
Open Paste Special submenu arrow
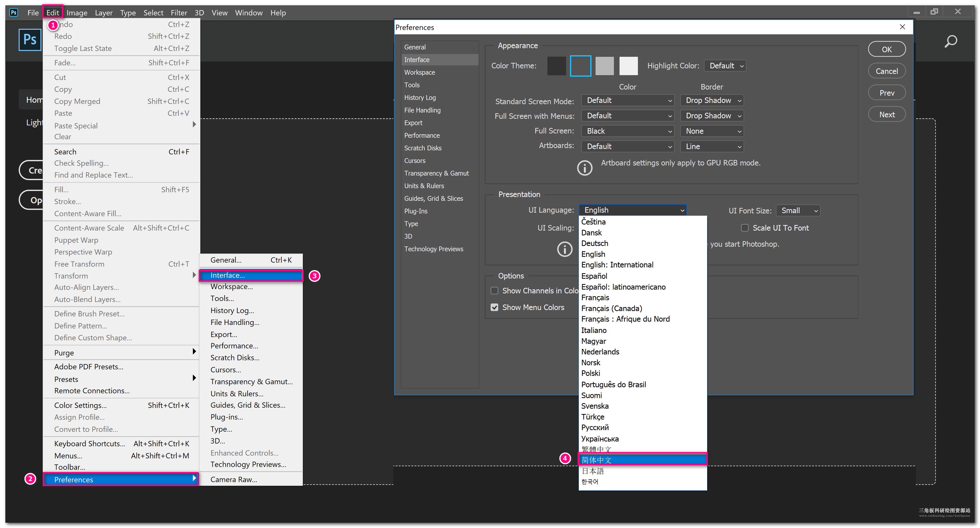[194, 125]
